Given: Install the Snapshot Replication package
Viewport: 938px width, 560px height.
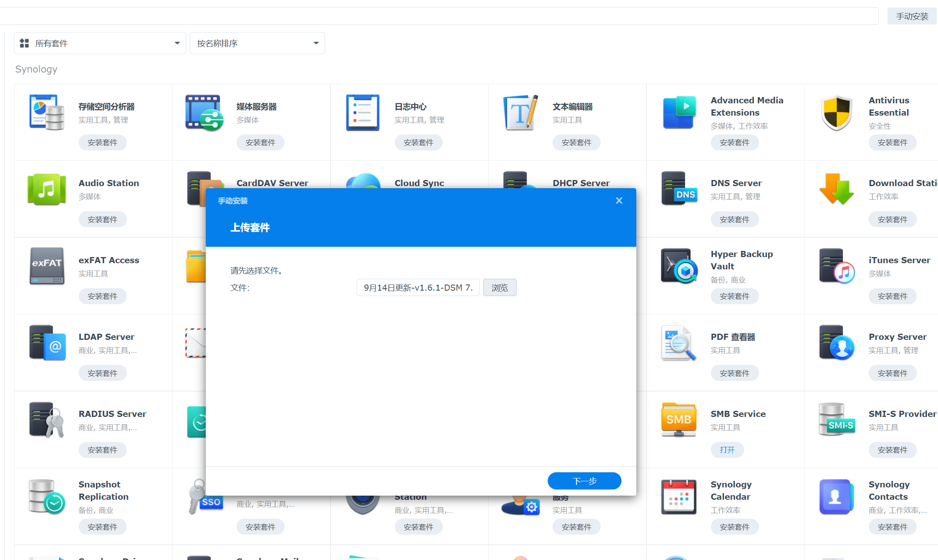Looking at the screenshot, I should point(102,527).
